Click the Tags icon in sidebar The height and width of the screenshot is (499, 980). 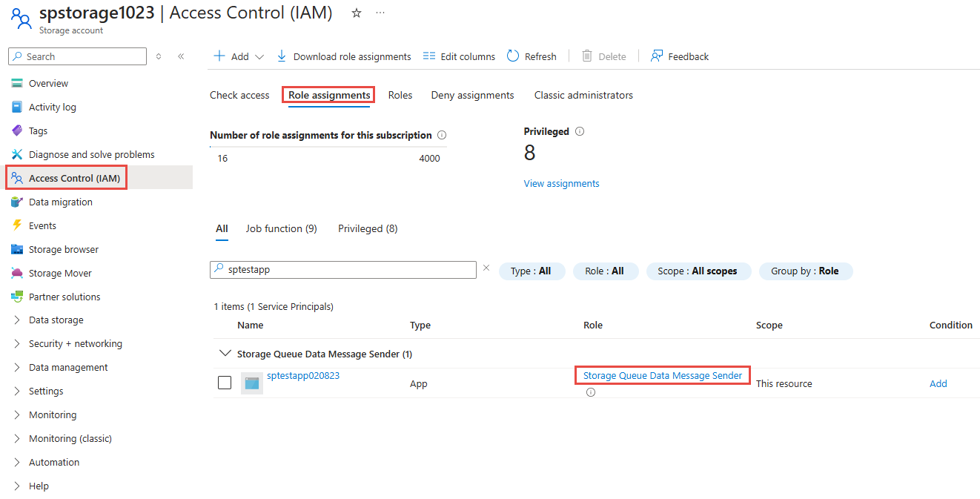(x=17, y=130)
